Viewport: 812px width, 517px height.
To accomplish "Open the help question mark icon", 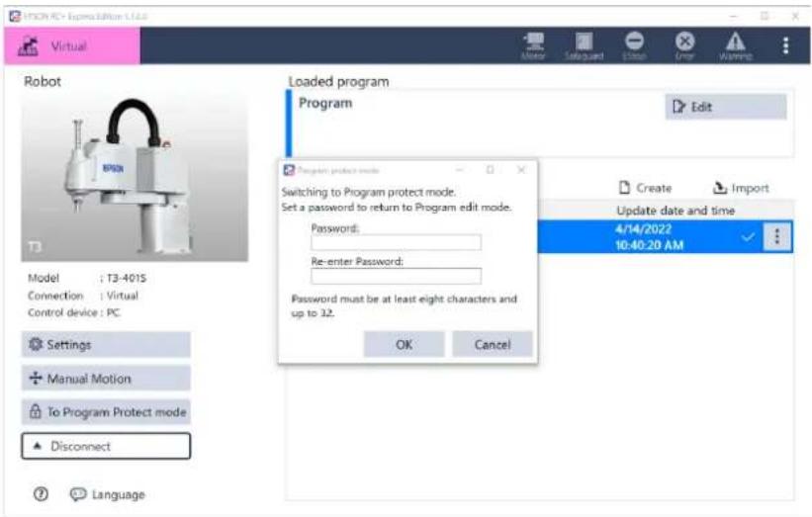I will [41, 494].
